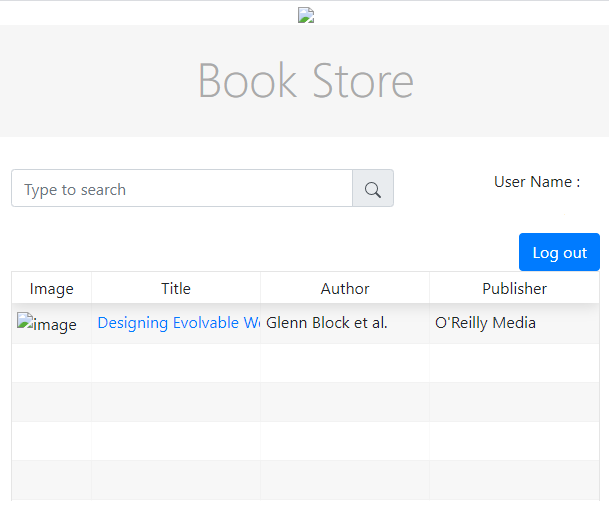
Task: Open the Designing Evolvable Web book link
Action: (177, 323)
